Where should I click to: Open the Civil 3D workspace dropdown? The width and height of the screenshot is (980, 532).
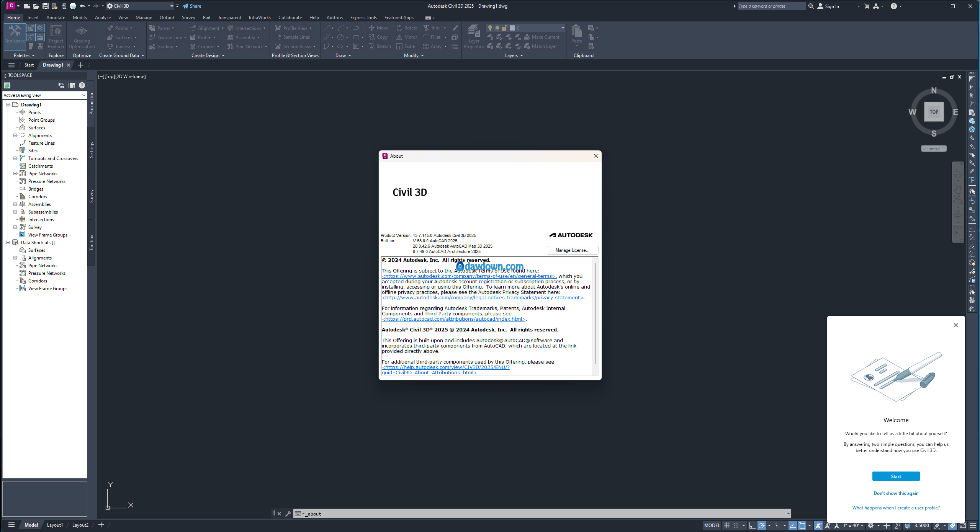pos(140,6)
